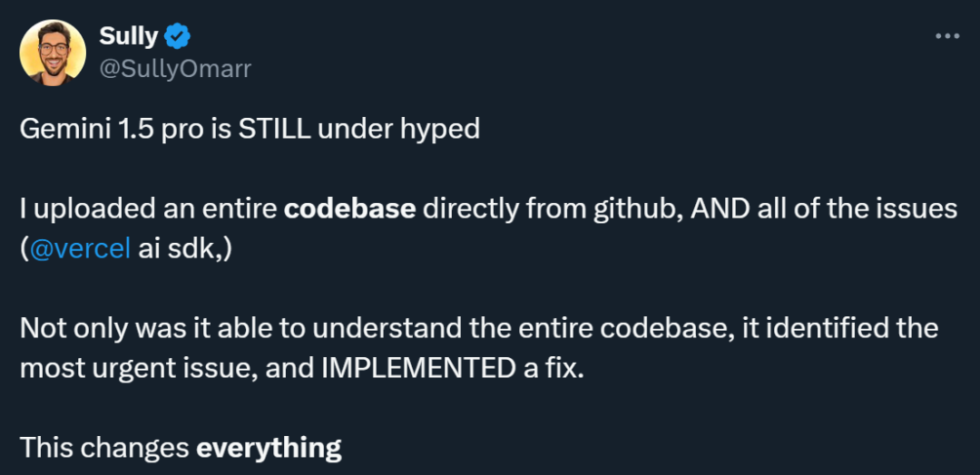Open the tweet's three-dot more options menu

tap(946, 36)
